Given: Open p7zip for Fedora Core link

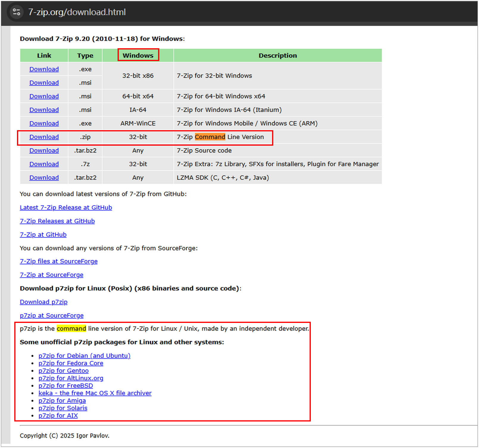Looking at the screenshot, I should coord(71,363).
